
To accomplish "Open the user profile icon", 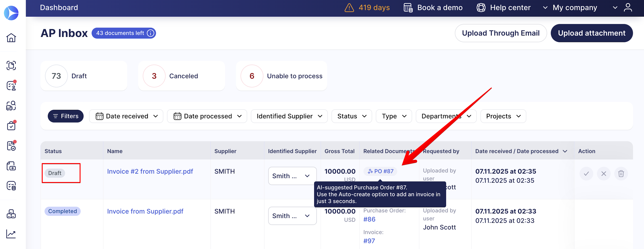I will (628, 8).
